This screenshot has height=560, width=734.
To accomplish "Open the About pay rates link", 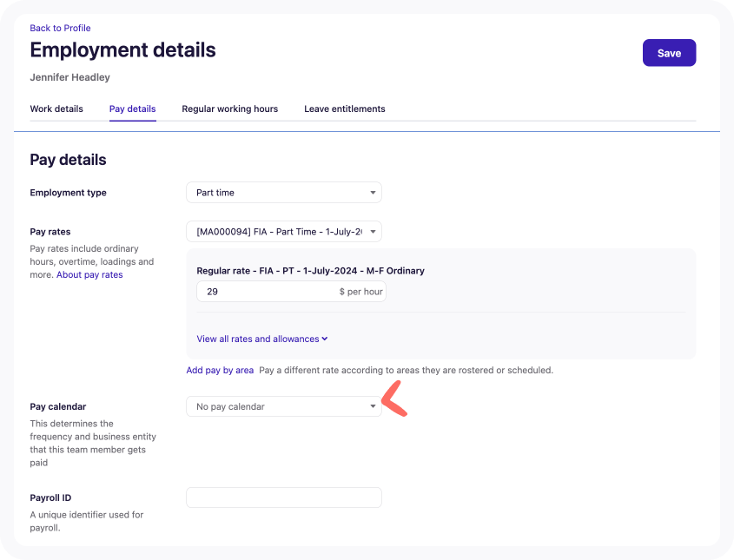I will (89, 274).
